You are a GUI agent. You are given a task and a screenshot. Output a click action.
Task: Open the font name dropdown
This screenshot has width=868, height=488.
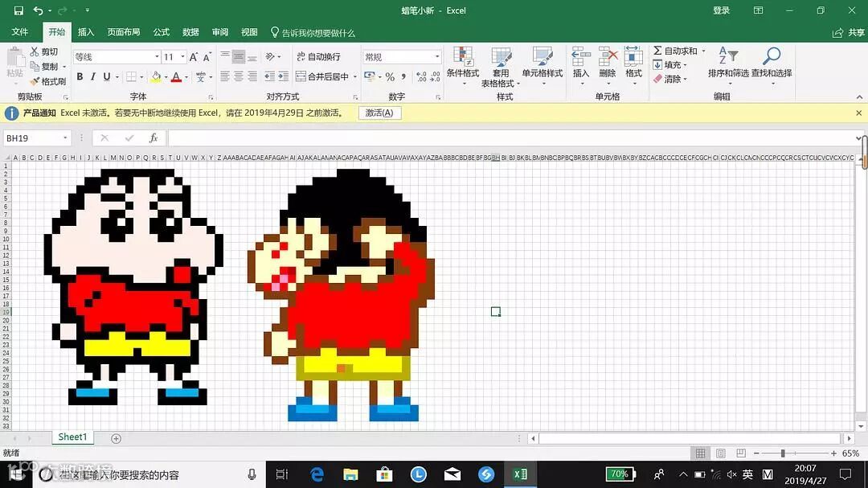tap(157, 57)
